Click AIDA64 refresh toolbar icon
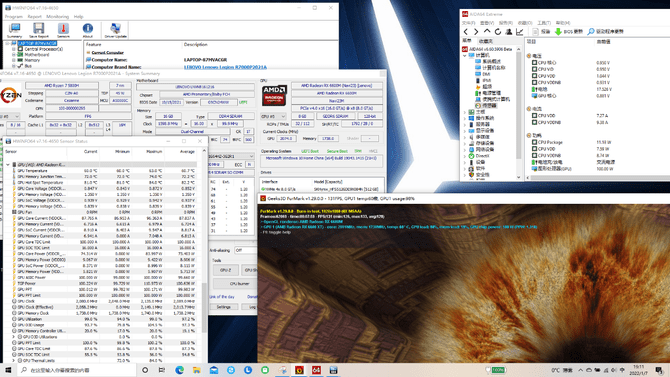 (x=498, y=32)
